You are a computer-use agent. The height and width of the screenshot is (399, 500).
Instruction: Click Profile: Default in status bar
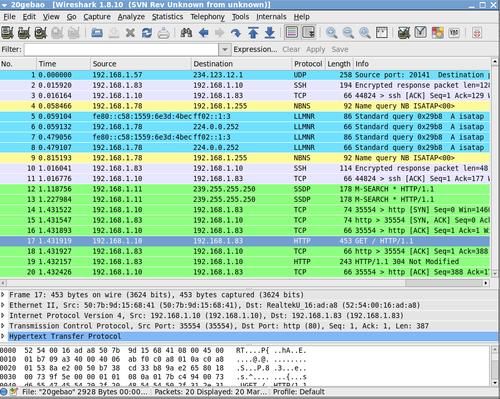(298, 392)
